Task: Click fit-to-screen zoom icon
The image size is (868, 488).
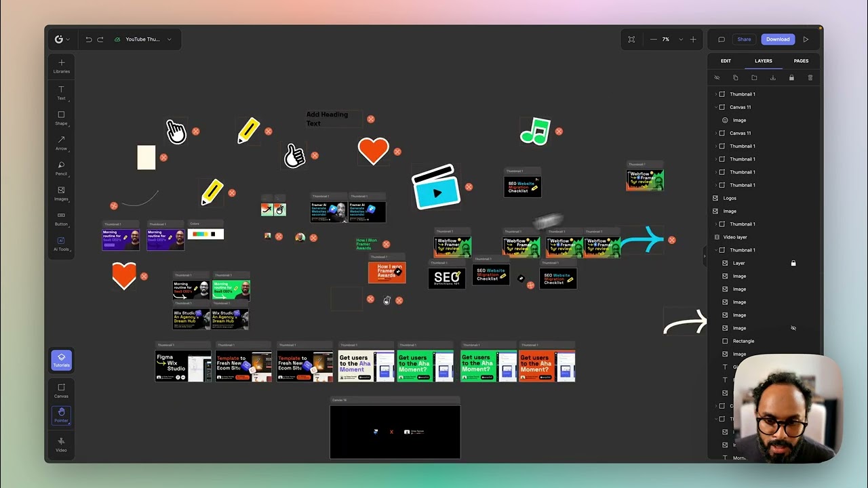Action: click(x=631, y=39)
